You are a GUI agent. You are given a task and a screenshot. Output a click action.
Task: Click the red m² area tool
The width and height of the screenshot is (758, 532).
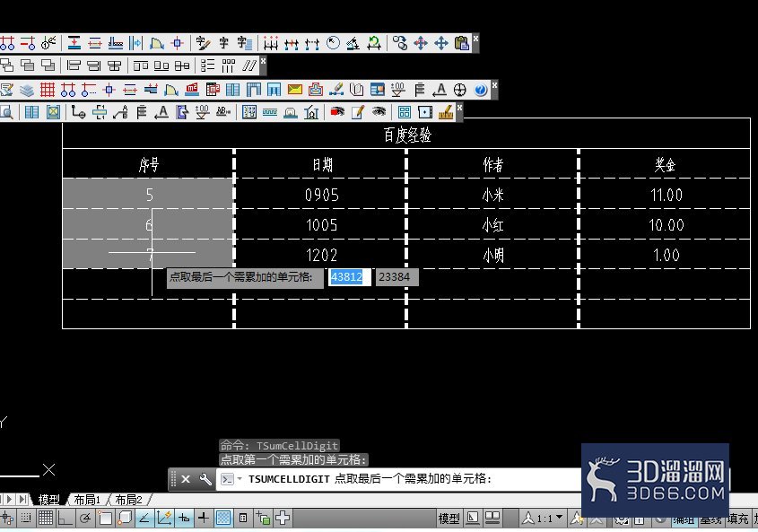192,90
